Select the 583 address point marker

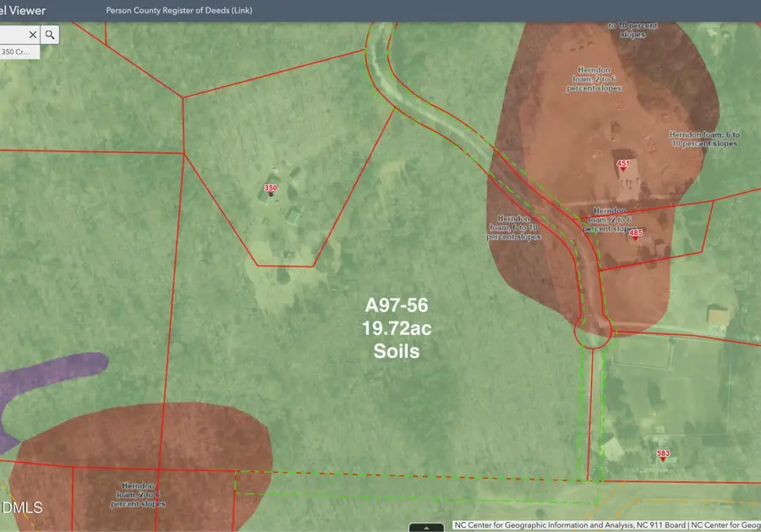[663, 455]
